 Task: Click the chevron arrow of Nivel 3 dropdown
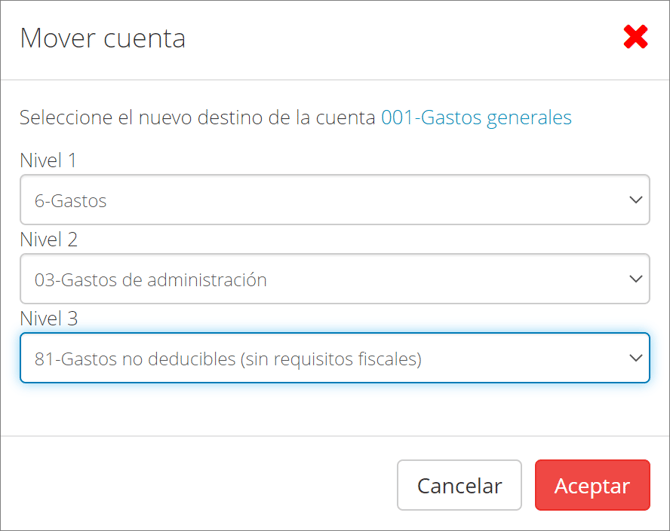636,358
